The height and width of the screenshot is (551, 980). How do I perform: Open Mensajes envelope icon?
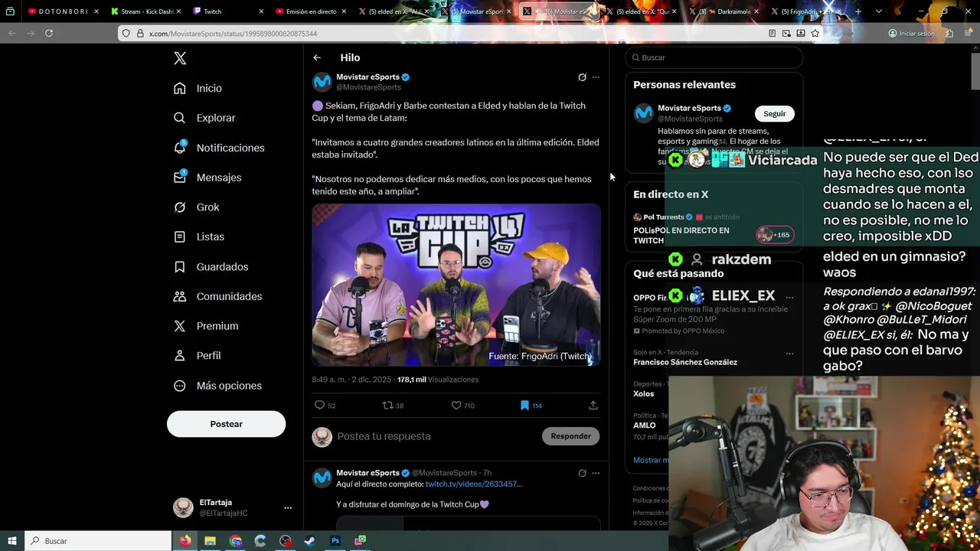(x=179, y=177)
